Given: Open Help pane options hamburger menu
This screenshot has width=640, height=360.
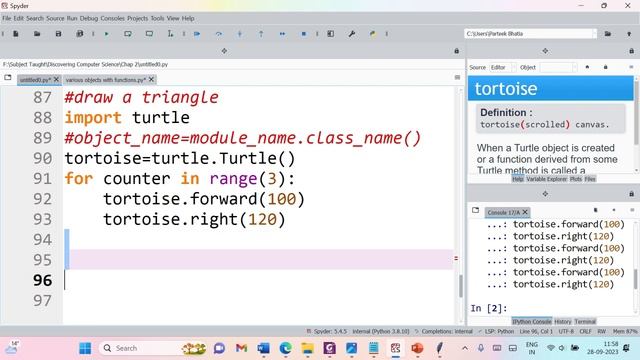Looking at the screenshot, I should click(631, 67).
